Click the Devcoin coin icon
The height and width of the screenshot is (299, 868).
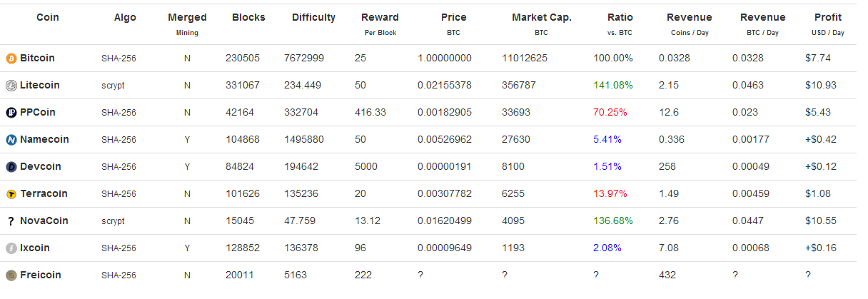point(11,167)
